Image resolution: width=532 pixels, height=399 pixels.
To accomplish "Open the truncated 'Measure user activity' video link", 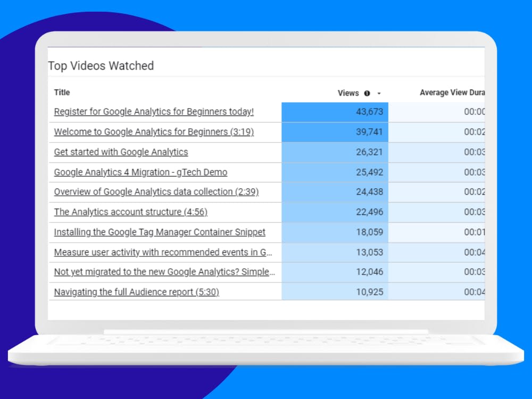I will pos(164,252).
